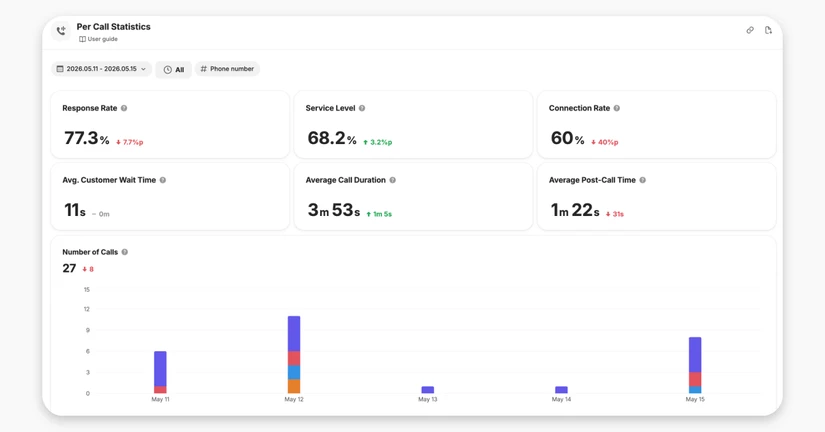The width and height of the screenshot is (825, 432).
Task: Select the All time filter
Action: pos(174,69)
